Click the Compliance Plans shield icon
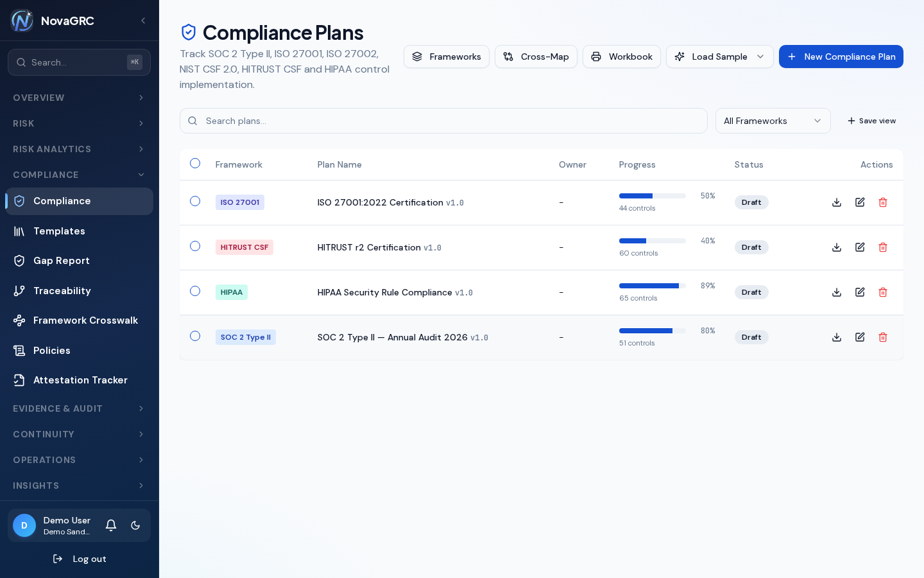This screenshot has width=924, height=578. point(189,32)
